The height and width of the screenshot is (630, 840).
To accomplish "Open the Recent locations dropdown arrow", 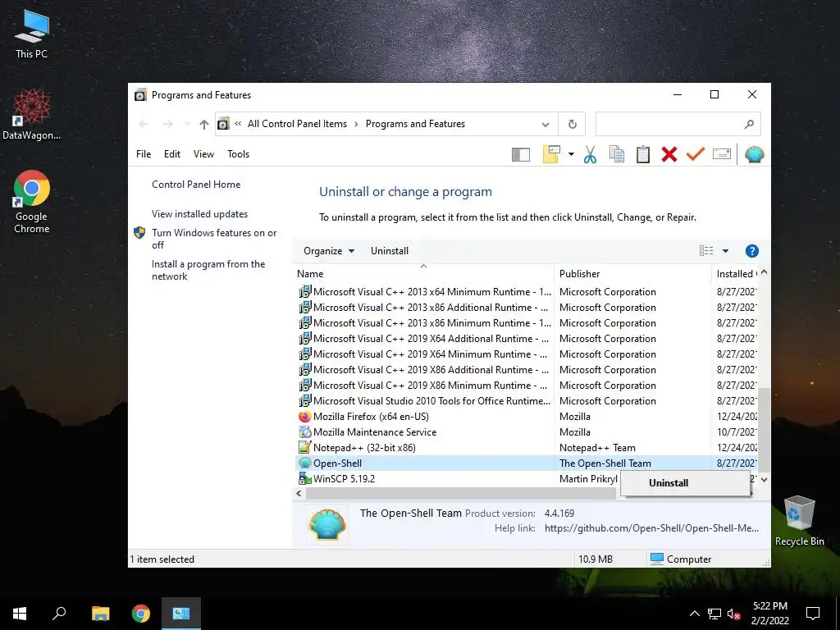I will tap(187, 125).
